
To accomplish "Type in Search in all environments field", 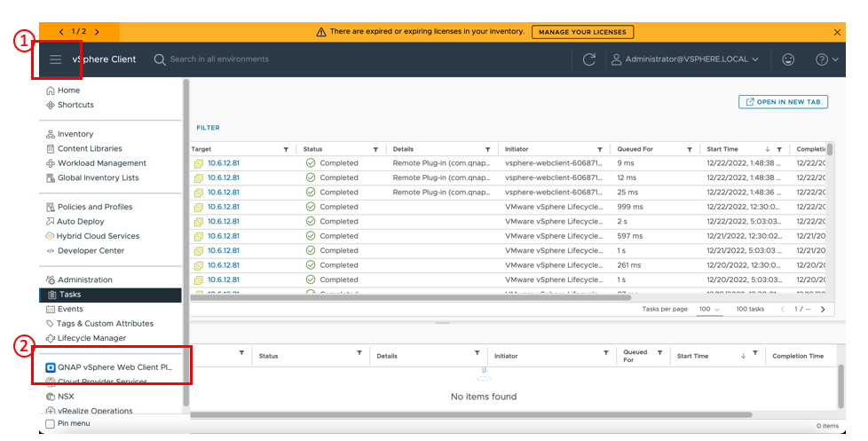I will pos(266,59).
